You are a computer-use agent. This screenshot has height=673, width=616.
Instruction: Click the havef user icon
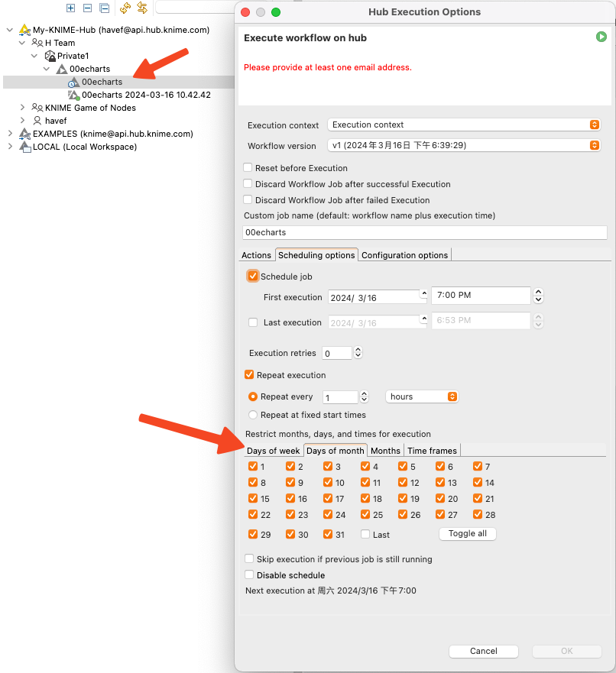37,121
